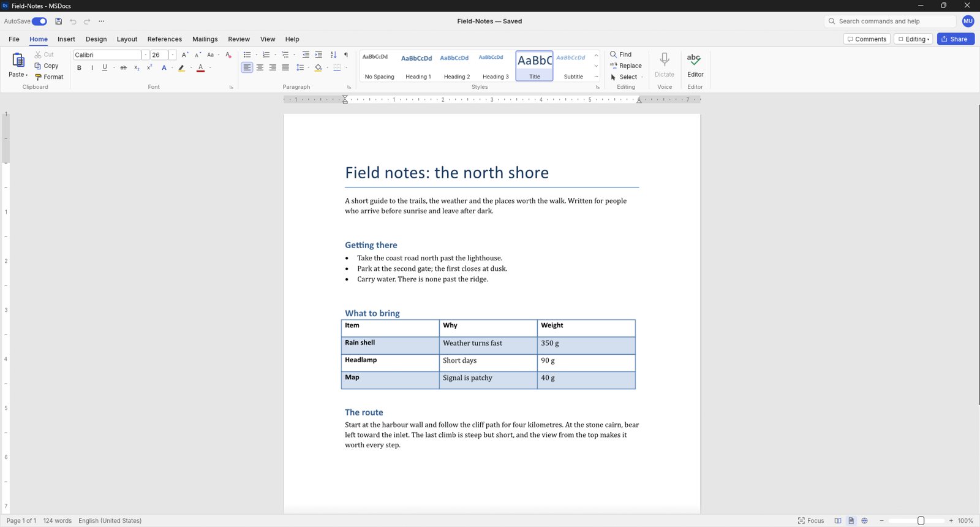Center-align the paragraph

[x=260, y=68]
